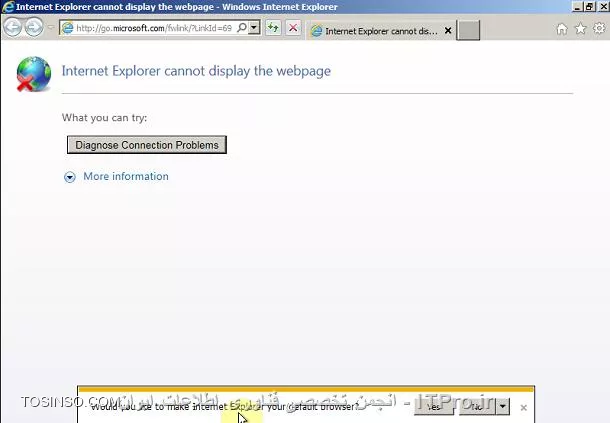Click No on default browser prompt
Screen dimensions: 610x423
pyautogui.click(x=477, y=406)
